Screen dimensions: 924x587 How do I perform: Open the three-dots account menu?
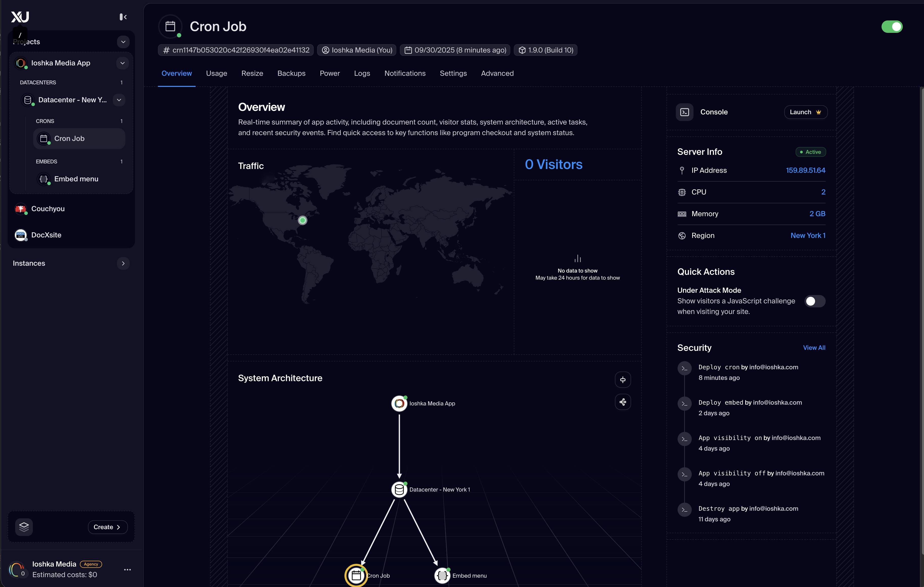(x=127, y=570)
